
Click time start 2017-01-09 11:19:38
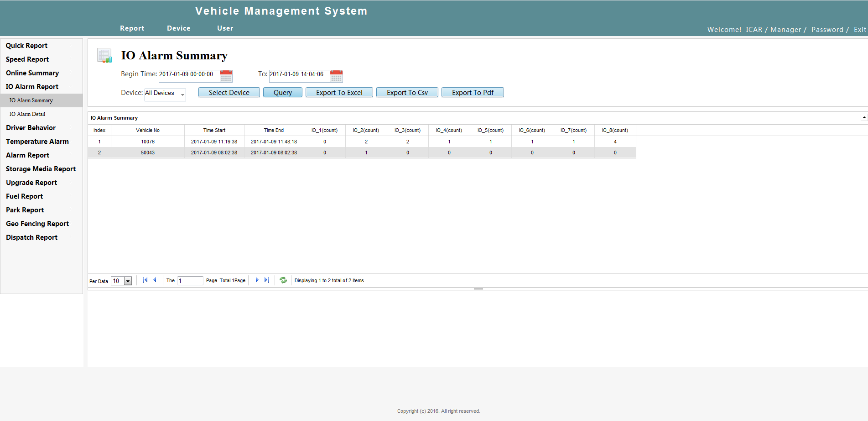214,142
